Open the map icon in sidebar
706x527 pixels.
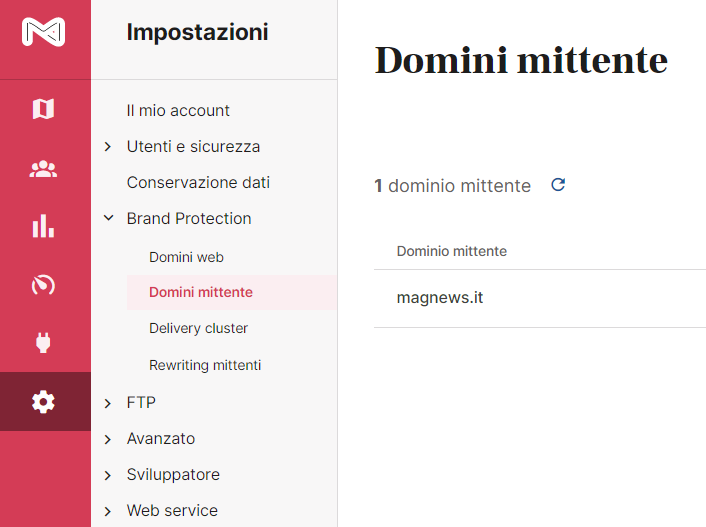tap(43, 109)
